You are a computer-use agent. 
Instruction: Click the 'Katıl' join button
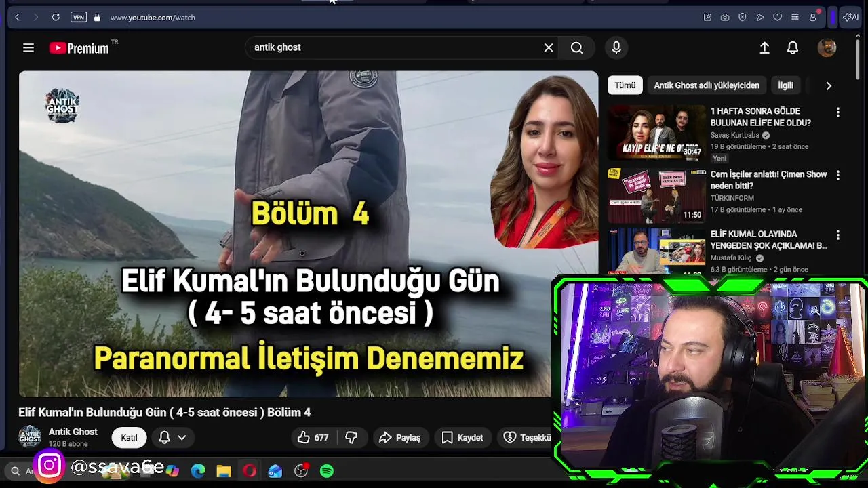129,438
